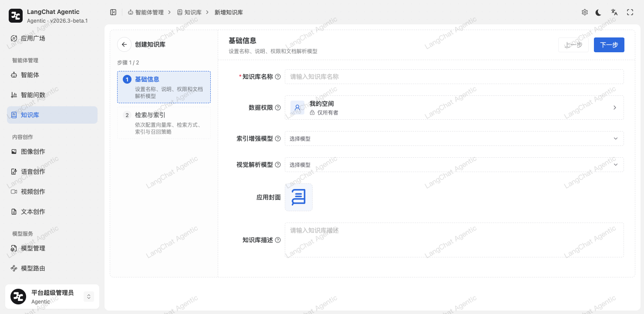The height and width of the screenshot is (314, 644).
Task: Show help tooltip for 数据权限
Action: click(x=278, y=108)
